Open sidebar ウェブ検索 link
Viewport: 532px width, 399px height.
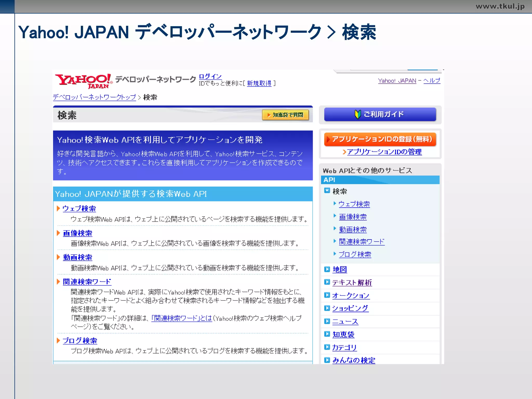pos(354,204)
